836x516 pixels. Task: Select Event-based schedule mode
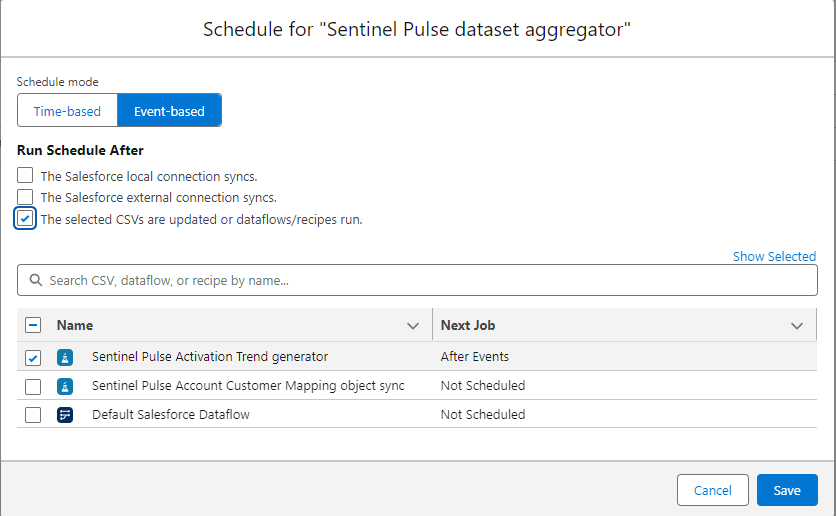[170, 110]
